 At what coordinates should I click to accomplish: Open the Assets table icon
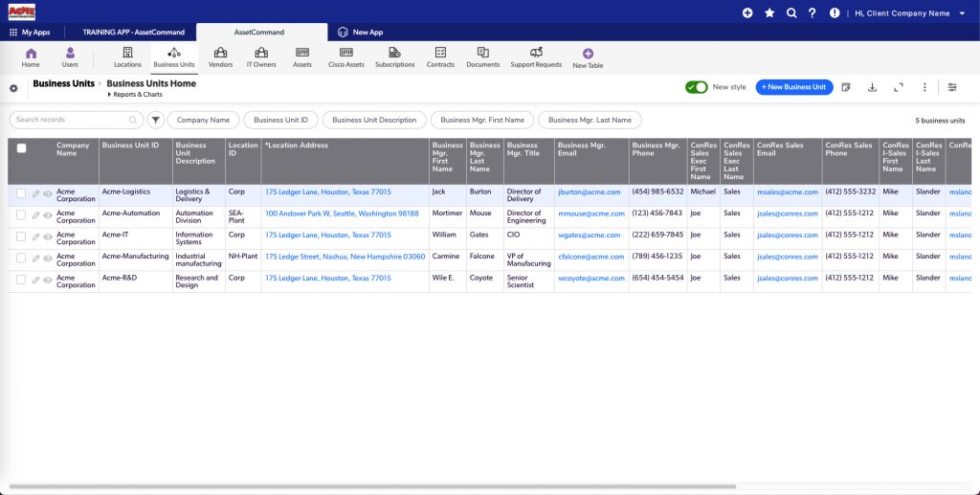tap(301, 53)
